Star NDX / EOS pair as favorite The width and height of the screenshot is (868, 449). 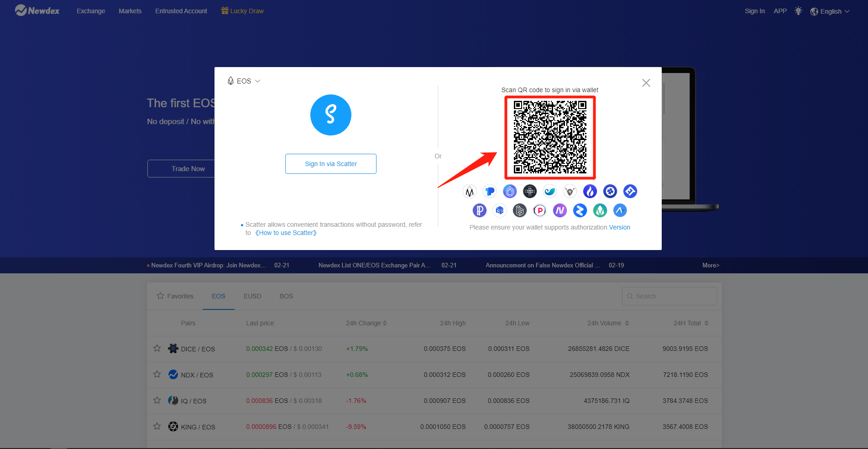coord(157,375)
